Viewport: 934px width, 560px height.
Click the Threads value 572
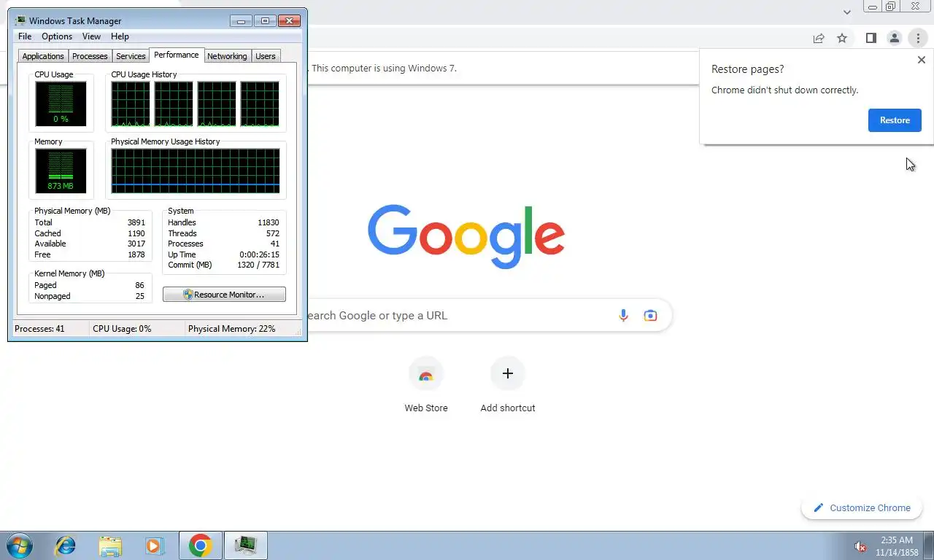[x=273, y=233]
